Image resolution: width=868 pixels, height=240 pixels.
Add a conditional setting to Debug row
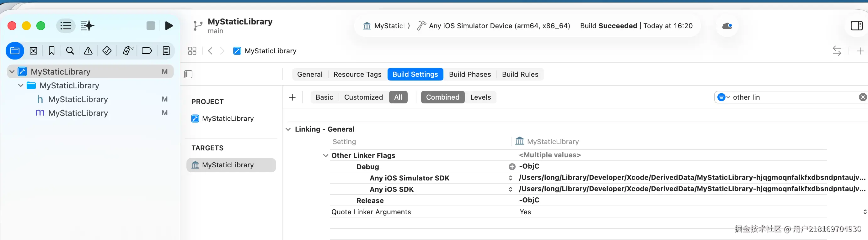[x=512, y=167]
